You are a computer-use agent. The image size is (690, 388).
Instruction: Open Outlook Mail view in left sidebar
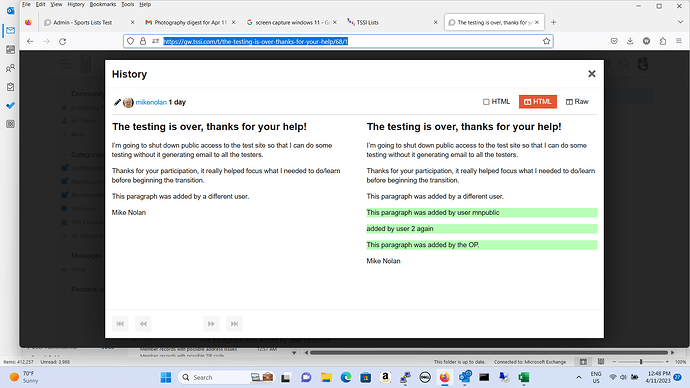(x=11, y=30)
